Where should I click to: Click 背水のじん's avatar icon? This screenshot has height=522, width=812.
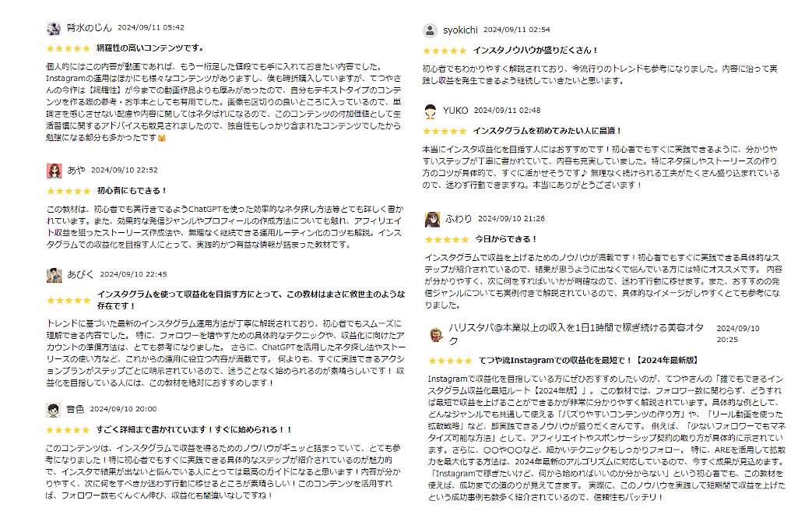tap(54, 28)
